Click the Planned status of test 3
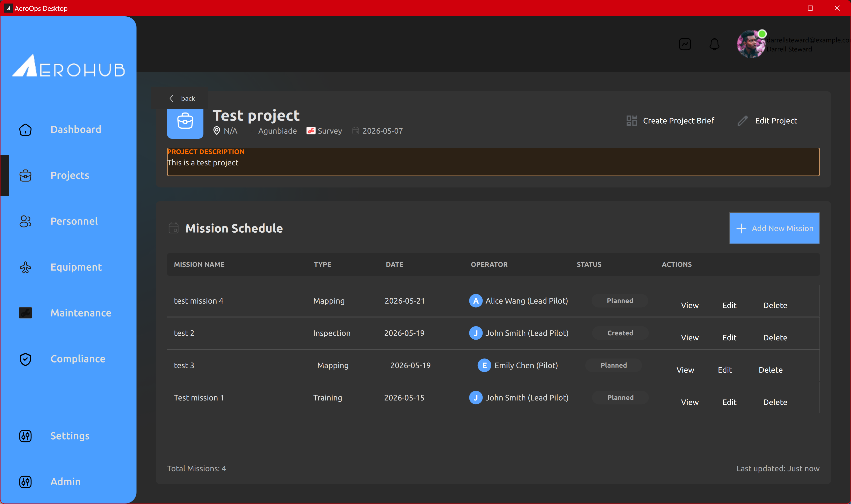Image resolution: width=851 pixels, height=504 pixels. (614, 366)
